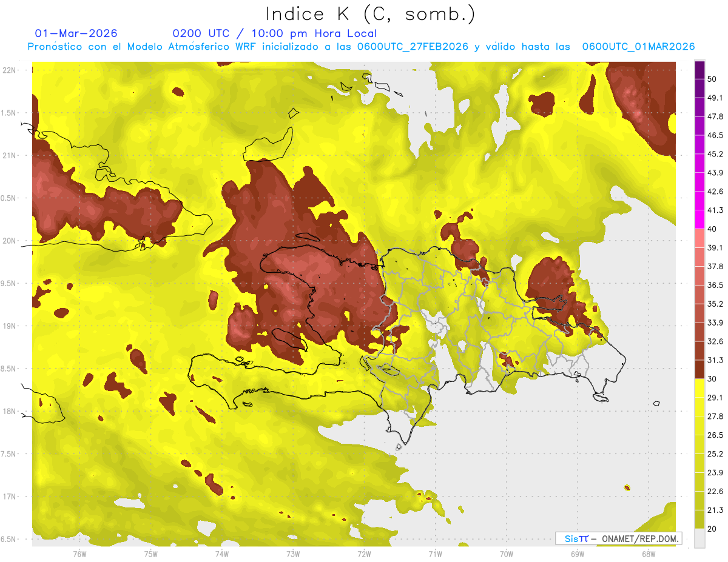Click the colorbar value "45.2"
This screenshot has width=728, height=562.
[715, 154]
